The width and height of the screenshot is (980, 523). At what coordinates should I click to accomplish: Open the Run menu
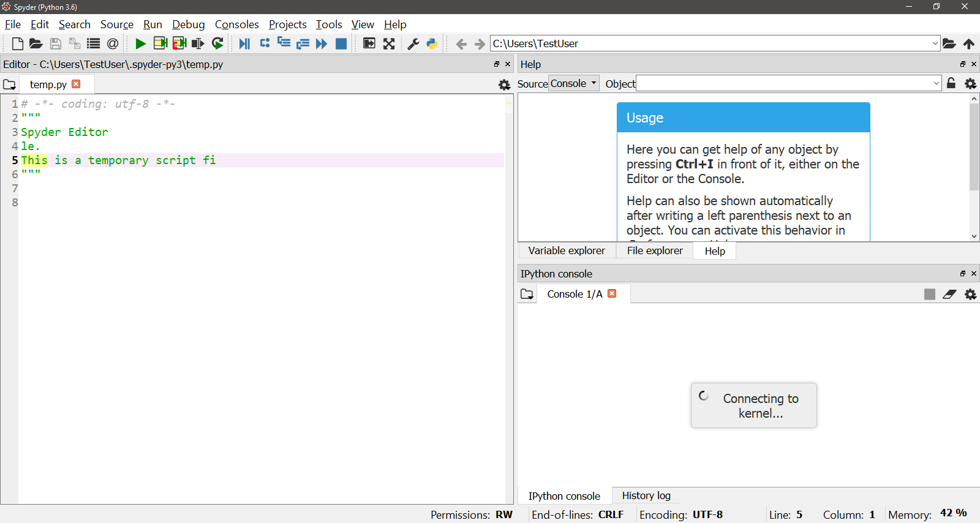153,24
